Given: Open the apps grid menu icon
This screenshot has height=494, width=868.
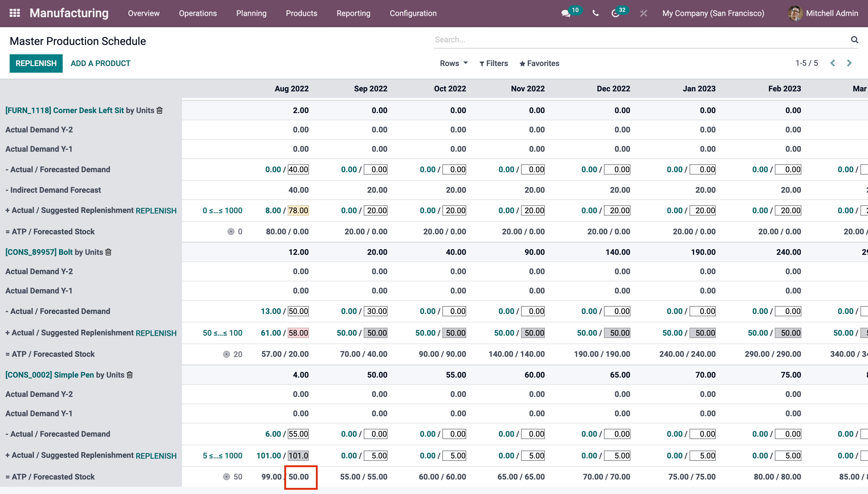Looking at the screenshot, I should tap(14, 13).
